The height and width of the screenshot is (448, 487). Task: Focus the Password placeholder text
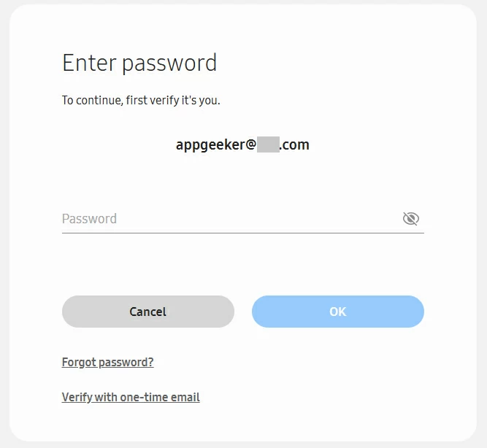tap(89, 219)
